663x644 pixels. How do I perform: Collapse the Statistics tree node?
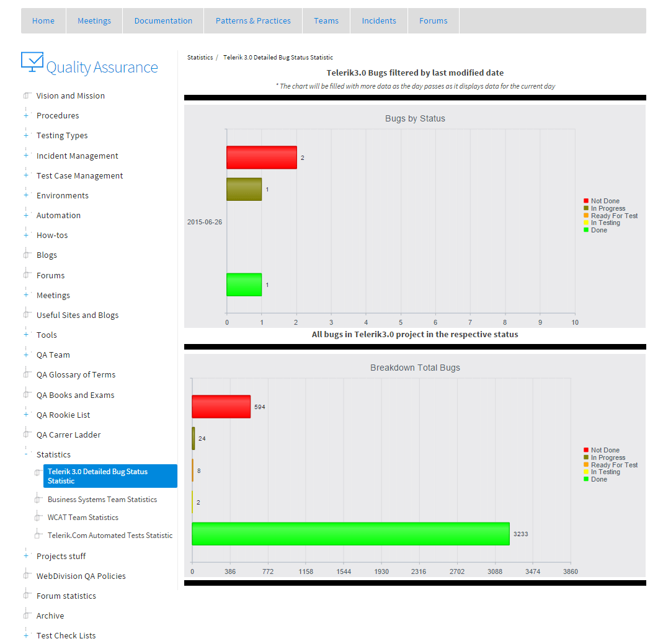click(26, 454)
